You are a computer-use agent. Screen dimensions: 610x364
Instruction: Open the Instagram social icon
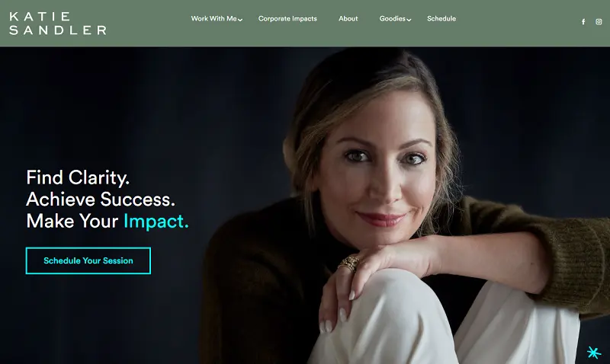599,22
